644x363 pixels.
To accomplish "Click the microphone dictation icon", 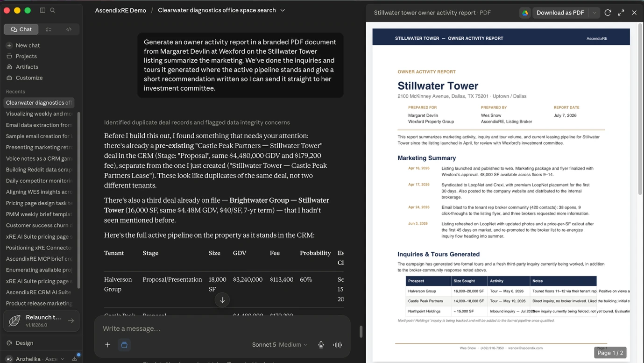I will pos(321,345).
